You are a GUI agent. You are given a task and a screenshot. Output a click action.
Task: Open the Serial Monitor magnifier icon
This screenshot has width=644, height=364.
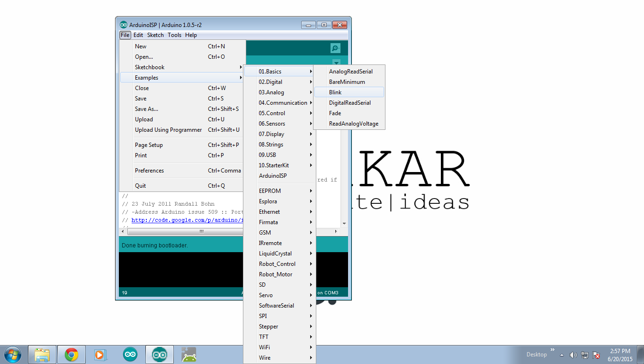pos(335,48)
